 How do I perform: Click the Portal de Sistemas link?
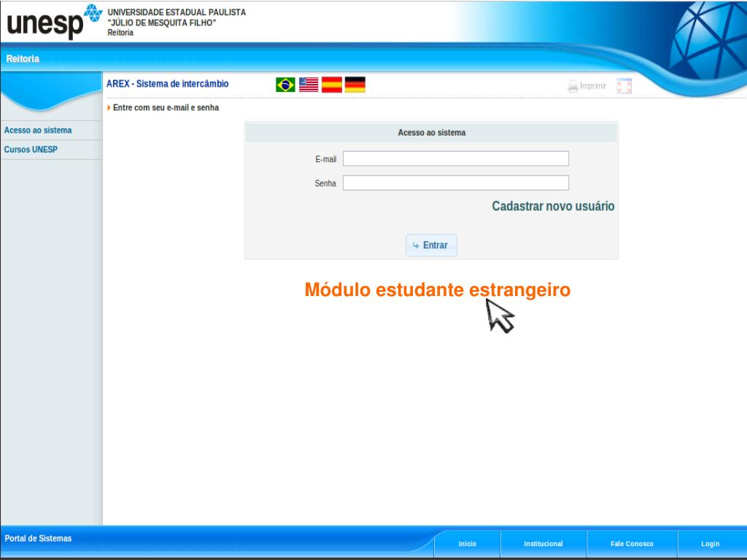[x=38, y=539]
